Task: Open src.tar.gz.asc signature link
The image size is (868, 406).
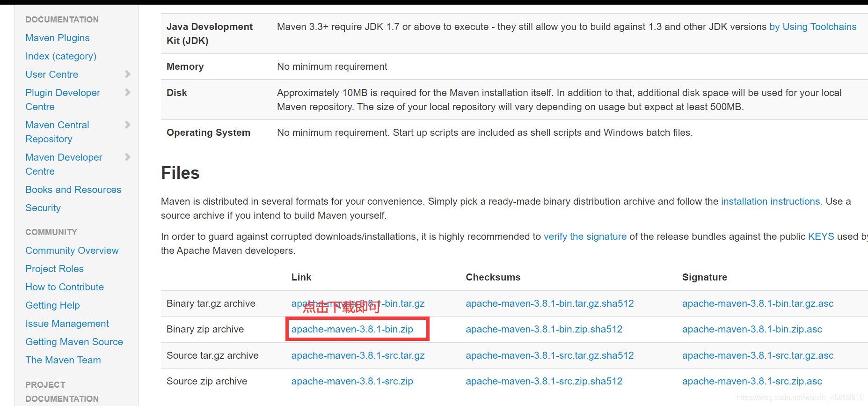Action: [x=758, y=355]
